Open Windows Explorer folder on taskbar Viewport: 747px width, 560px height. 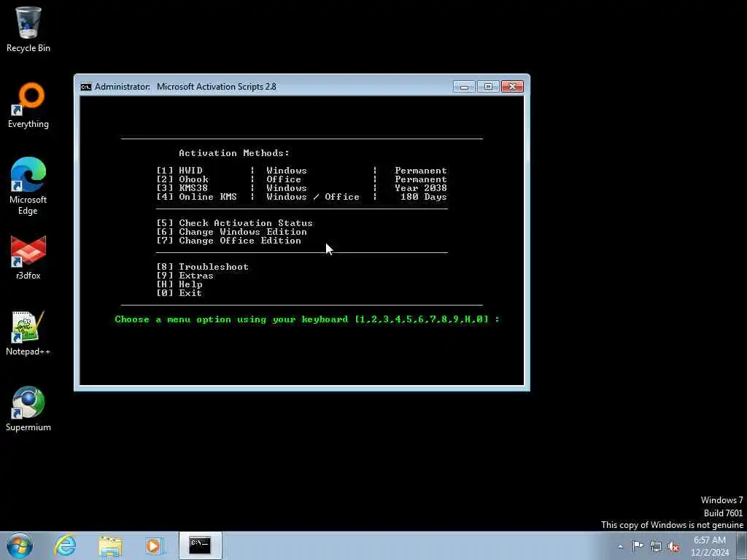coord(110,545)
